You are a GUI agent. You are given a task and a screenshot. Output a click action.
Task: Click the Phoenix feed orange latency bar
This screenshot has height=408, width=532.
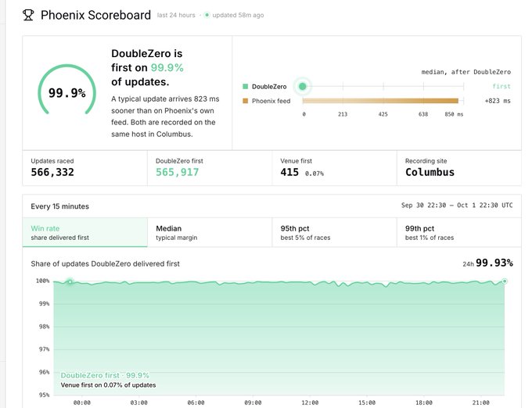pyautogui.click(x=380, y=101)
